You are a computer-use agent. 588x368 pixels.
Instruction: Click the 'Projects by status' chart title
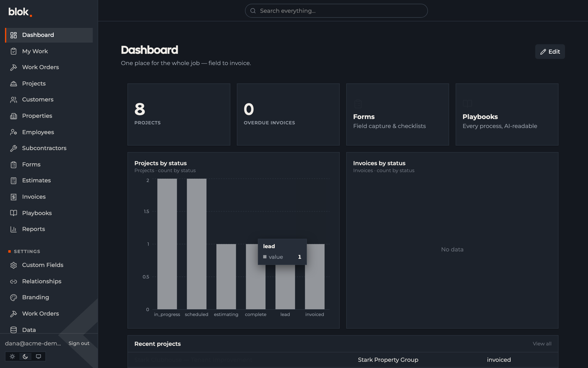click(x=160, y=163)
